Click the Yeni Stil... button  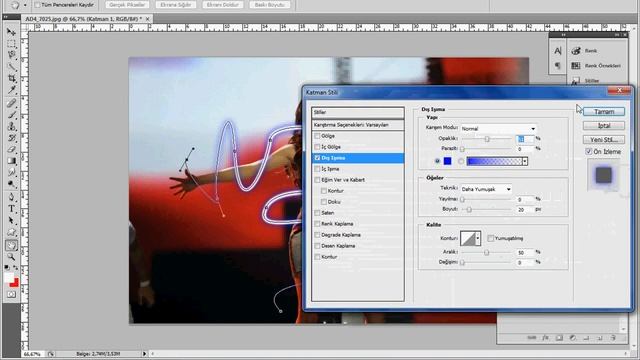click(x=604, y=139)
